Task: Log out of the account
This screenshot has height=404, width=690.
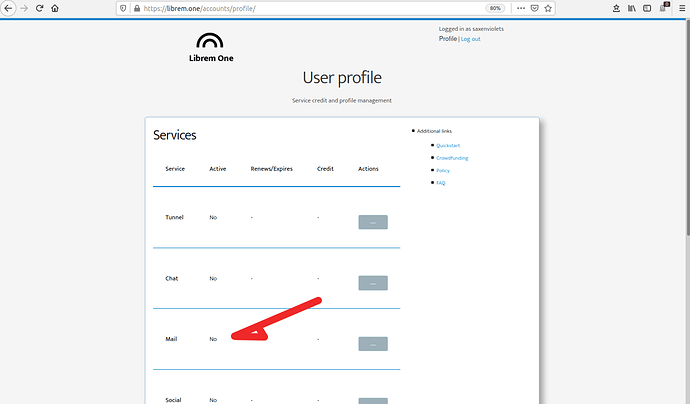Action: [x=470, y=39]
